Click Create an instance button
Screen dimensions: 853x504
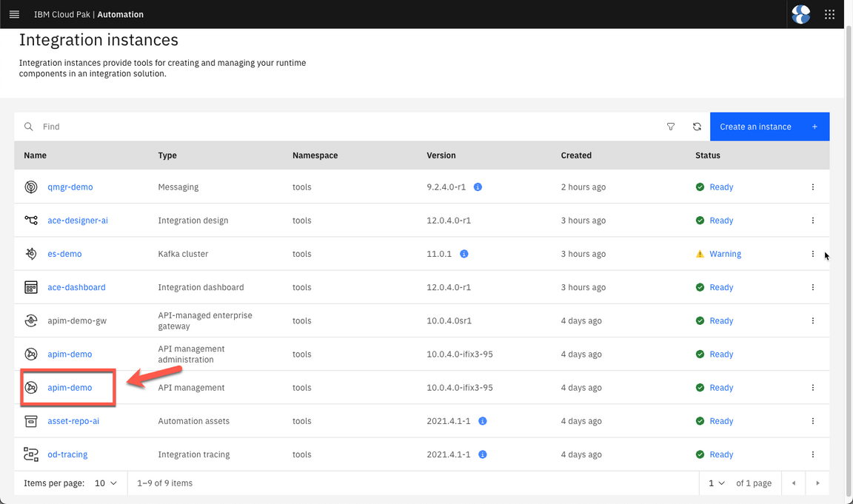[769, 127]
